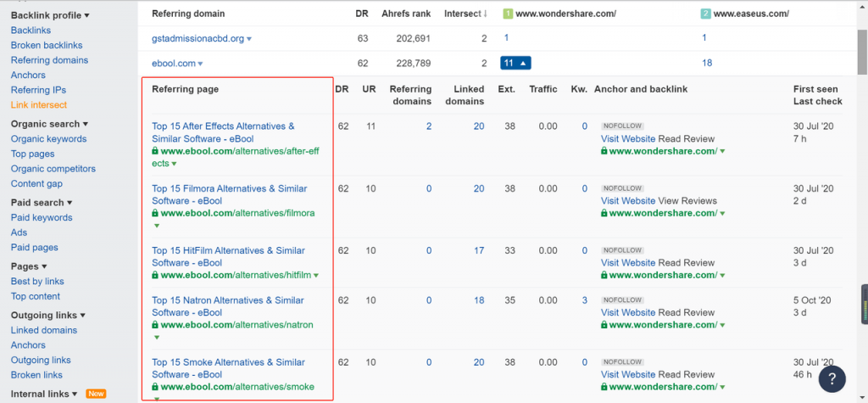
Task: Click Ahrefs rank value 228,789
Action: (413, 63)
